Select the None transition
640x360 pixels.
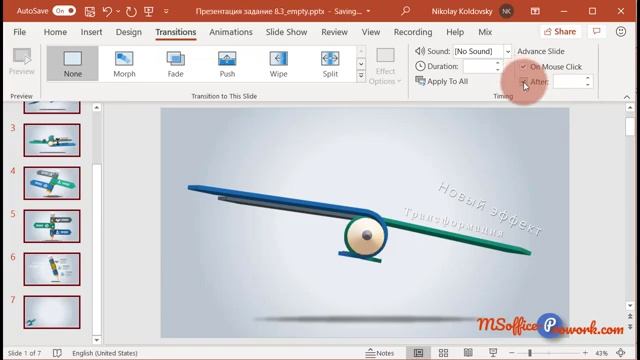tap(73, 63)
